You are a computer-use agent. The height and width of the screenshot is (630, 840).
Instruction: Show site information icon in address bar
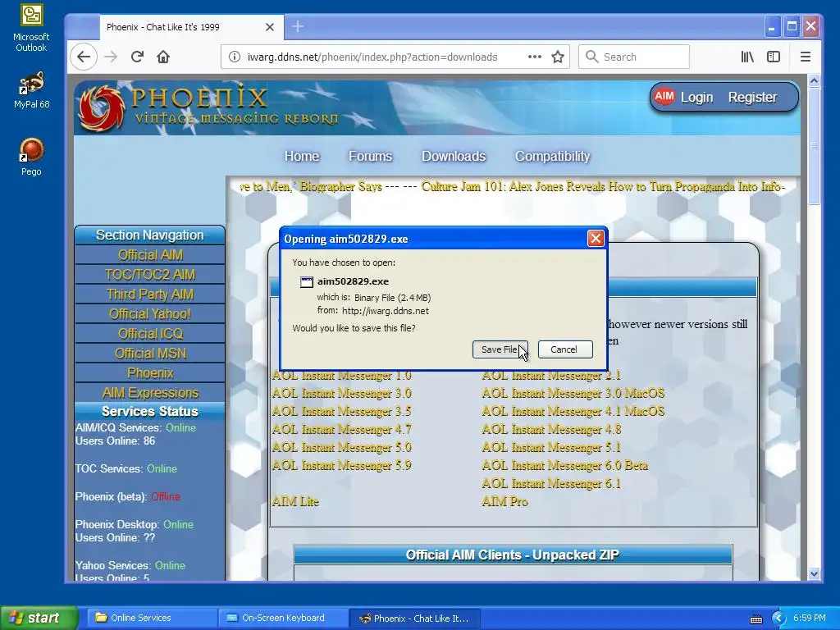point(234,57)
